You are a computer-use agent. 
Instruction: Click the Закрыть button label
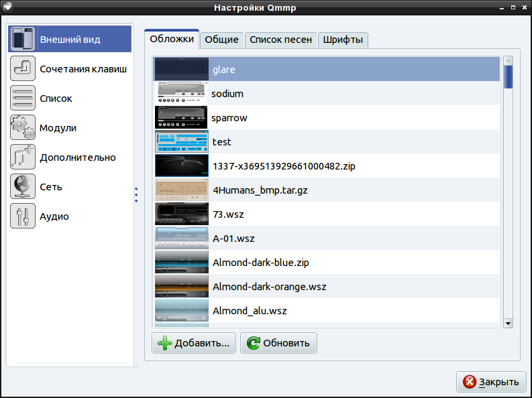498,382
